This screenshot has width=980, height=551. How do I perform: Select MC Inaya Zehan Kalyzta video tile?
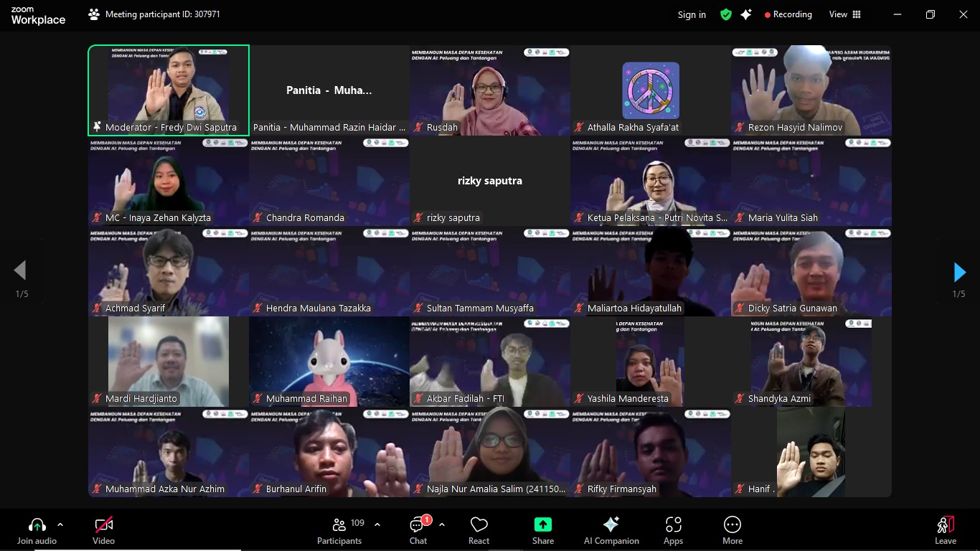pyautogui.click(x=169, y=182)
